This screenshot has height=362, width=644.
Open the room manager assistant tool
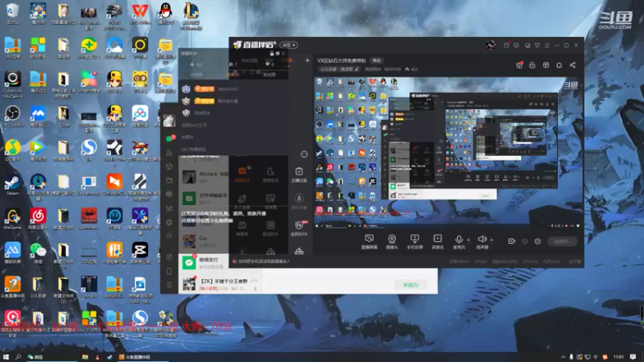click(270, 174)
